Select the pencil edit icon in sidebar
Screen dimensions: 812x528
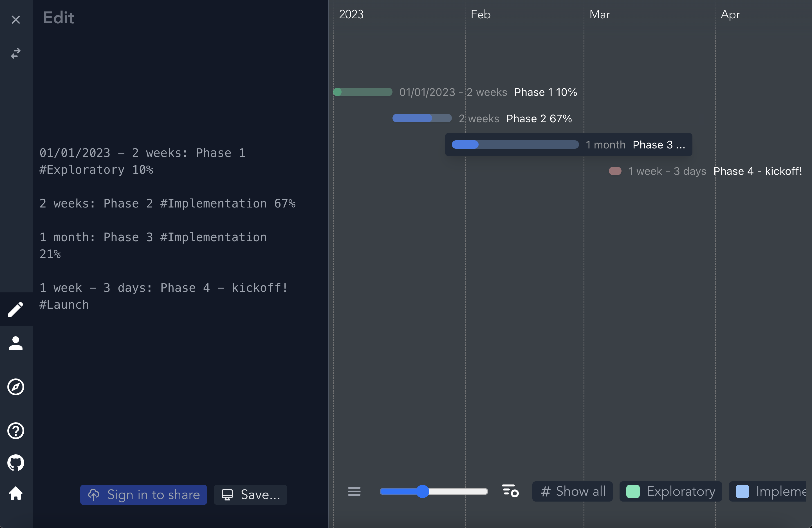[x=16, y=309]
